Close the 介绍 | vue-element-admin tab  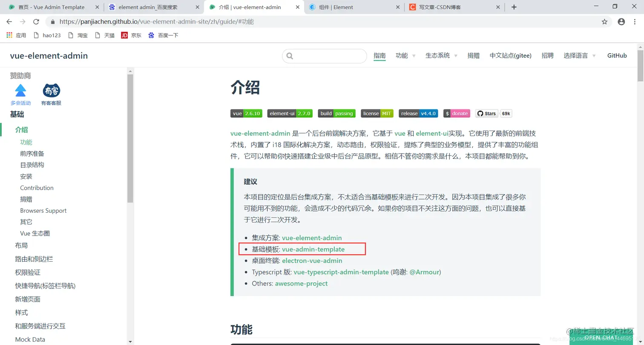click(298, 7)
